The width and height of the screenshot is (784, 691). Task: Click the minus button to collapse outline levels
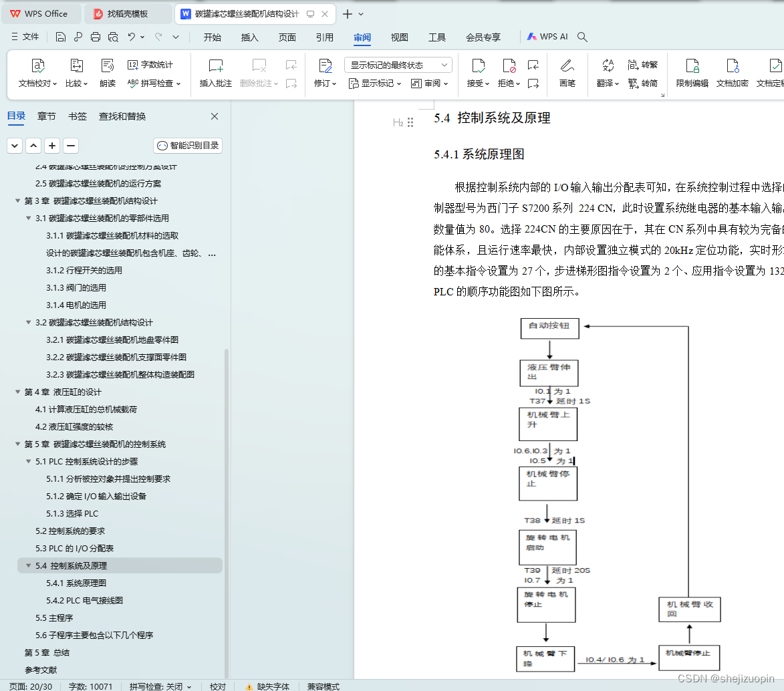71,146
